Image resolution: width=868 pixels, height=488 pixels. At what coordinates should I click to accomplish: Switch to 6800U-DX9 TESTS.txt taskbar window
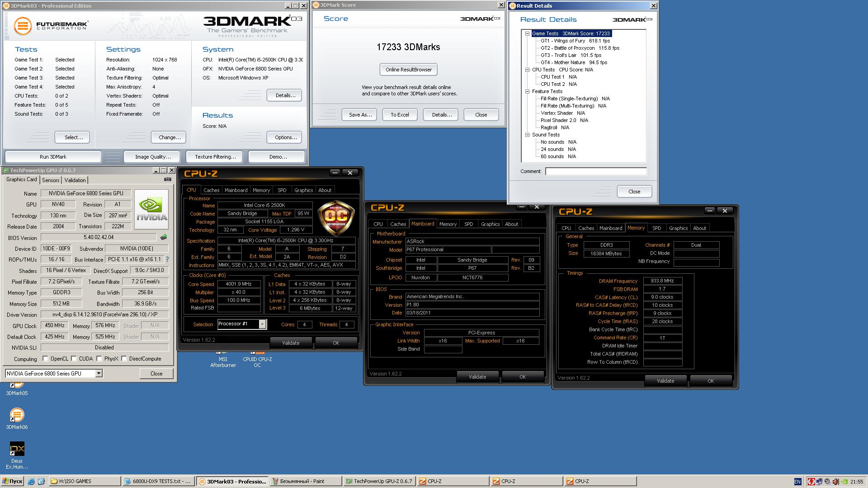[x=159, y=481]
